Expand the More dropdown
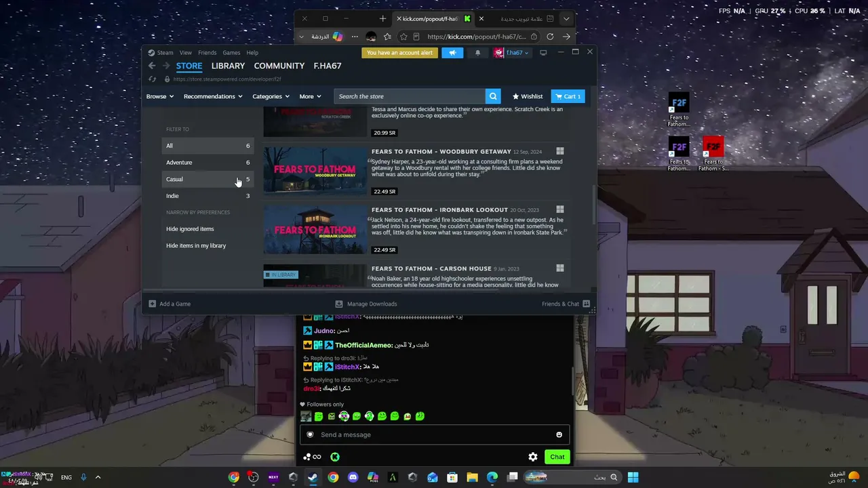The height and width of the screenshot is (488, 868). point(310,96)
